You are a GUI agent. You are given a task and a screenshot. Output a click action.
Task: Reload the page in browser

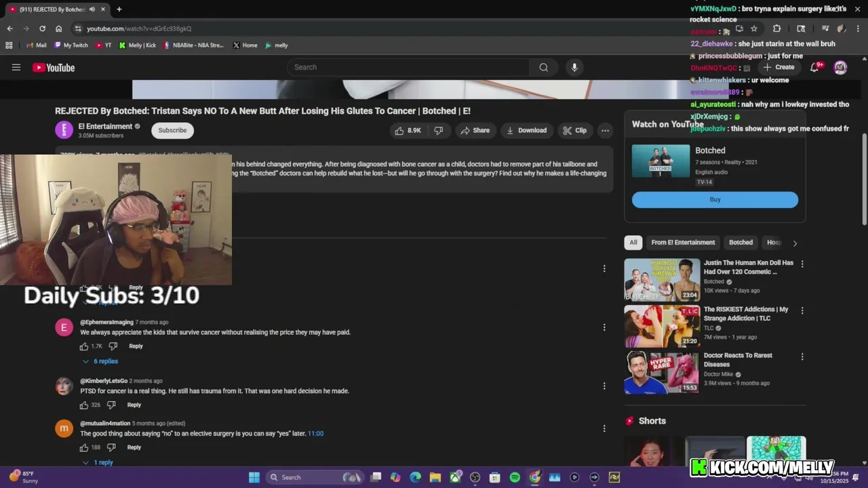tap(42, 28)
